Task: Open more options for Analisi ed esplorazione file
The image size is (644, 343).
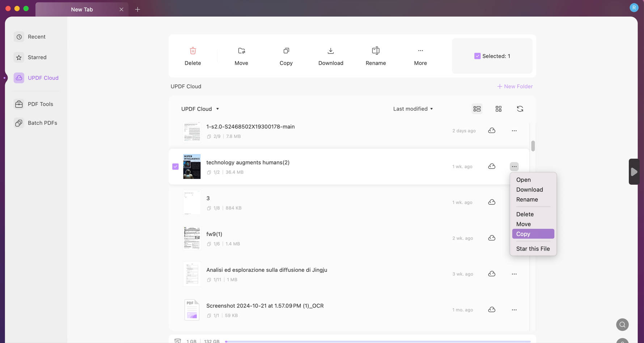Action: 514,274
